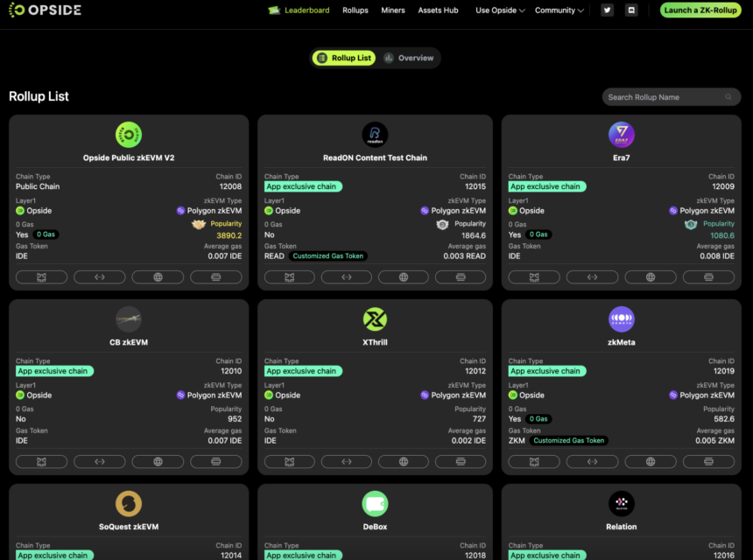Image resolution: width=753 pixels, height=560 pixels.
Task: Open the Relation logo thumbnail
Action: (622, 503)
